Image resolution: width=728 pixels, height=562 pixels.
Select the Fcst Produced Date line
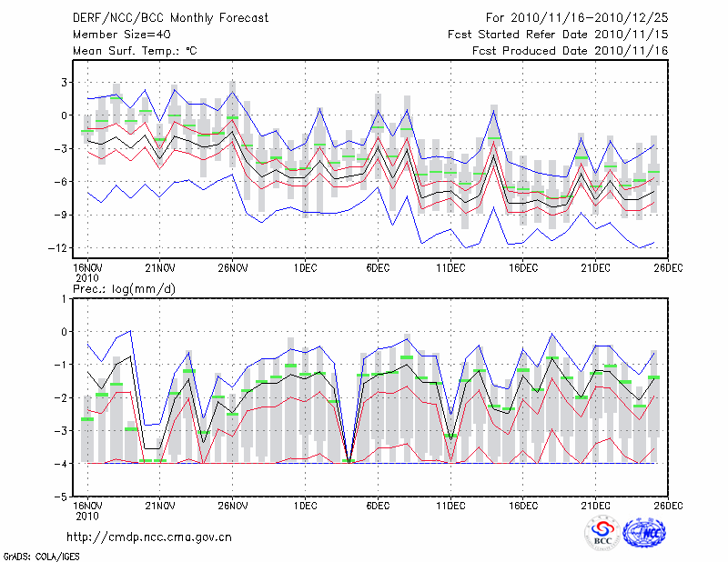pyautogui.click(x=570, y=51)
